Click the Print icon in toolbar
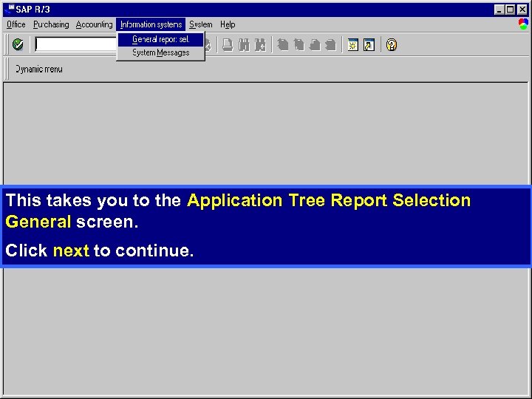This screenshot has height=399, width=532. (228, 45)
